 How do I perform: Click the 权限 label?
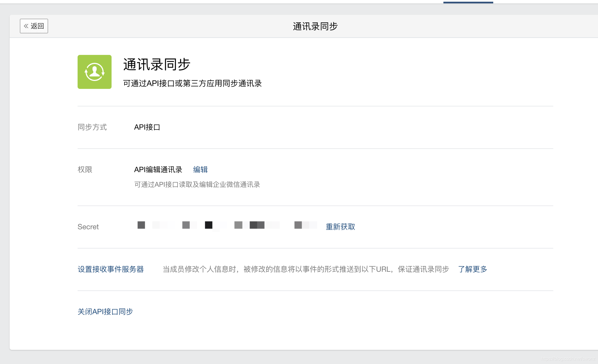[x=85, y=170]
